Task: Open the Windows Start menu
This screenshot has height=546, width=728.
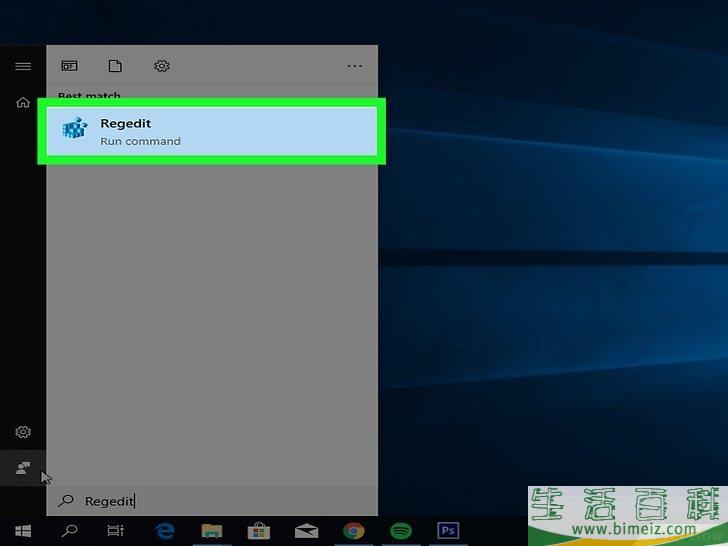Action: tap(22, 531)
